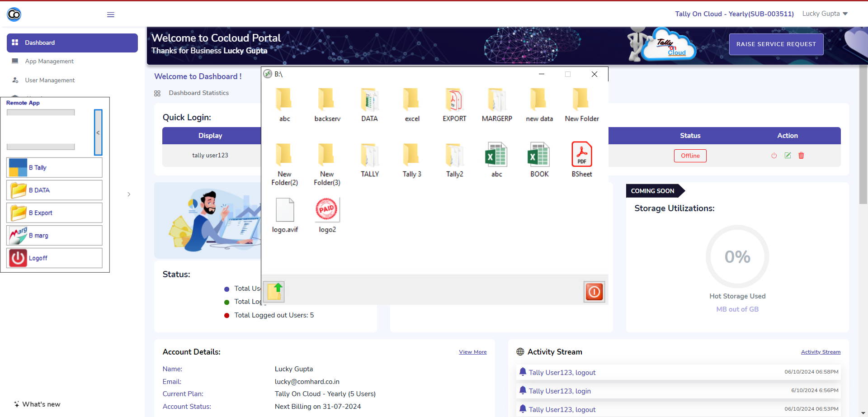Edit tally user123 with pencil icon

point(788,156)
